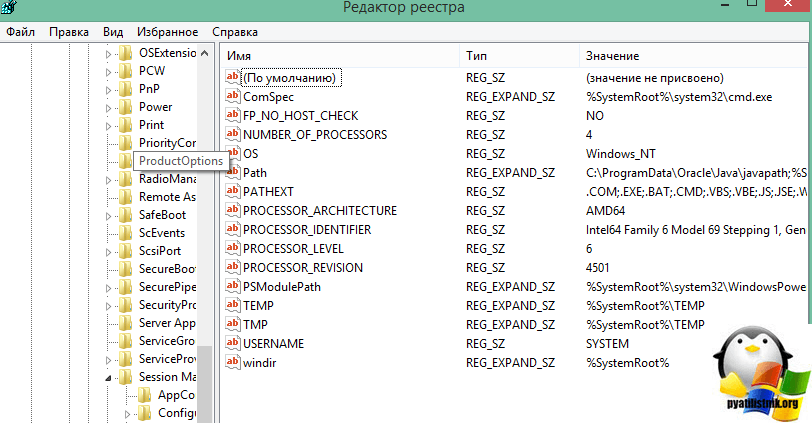Click the scroll-up arrow of the tree pane
812x423 pixels.
pyautogui.click(x=205, y=53)
